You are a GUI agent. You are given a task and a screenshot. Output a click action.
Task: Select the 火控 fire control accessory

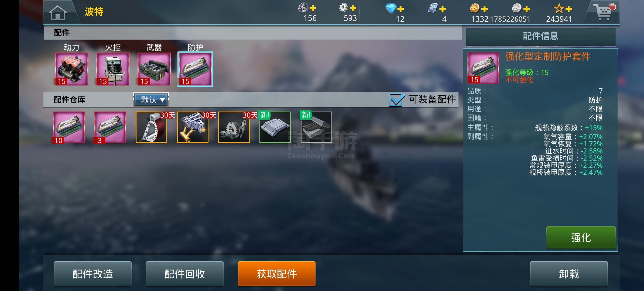pyautogui.click(x=113, y=69)
